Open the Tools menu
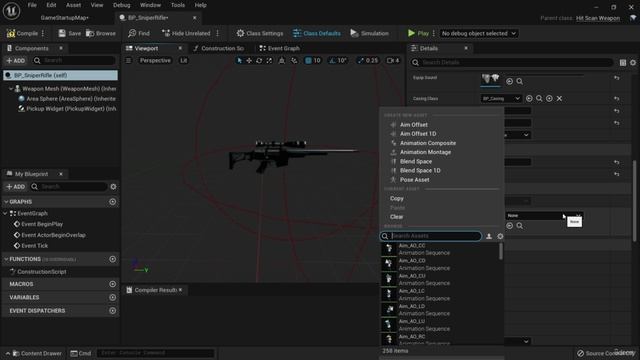The image size is (640, 360). tap(178, 5)
